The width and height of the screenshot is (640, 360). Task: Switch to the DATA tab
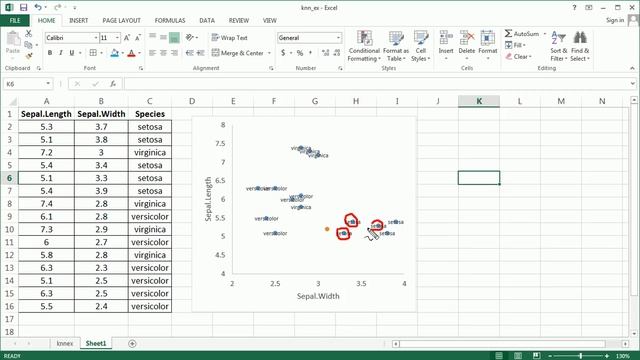(207, 20)
